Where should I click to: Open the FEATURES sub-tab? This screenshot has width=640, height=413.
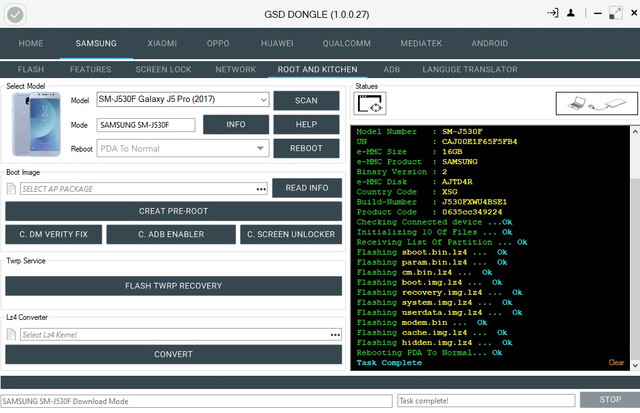pos(90,69)
